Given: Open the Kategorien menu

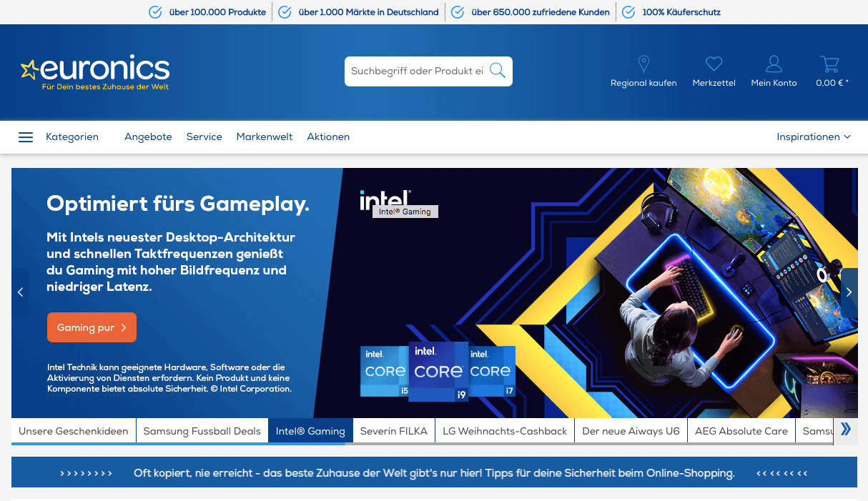Looking at the screenshot, I should pyautogui.click(x=72, y=137).
